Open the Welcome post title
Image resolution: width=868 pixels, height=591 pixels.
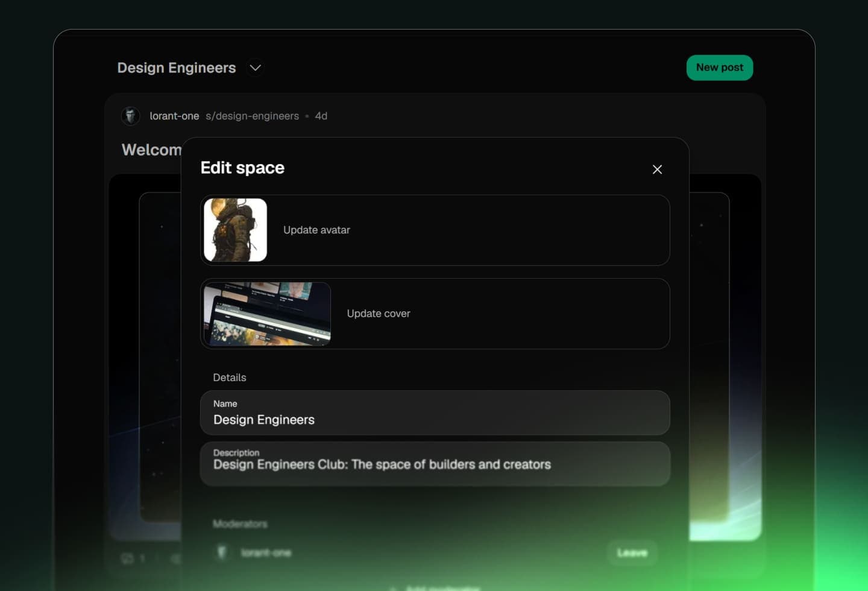(151, 150)
